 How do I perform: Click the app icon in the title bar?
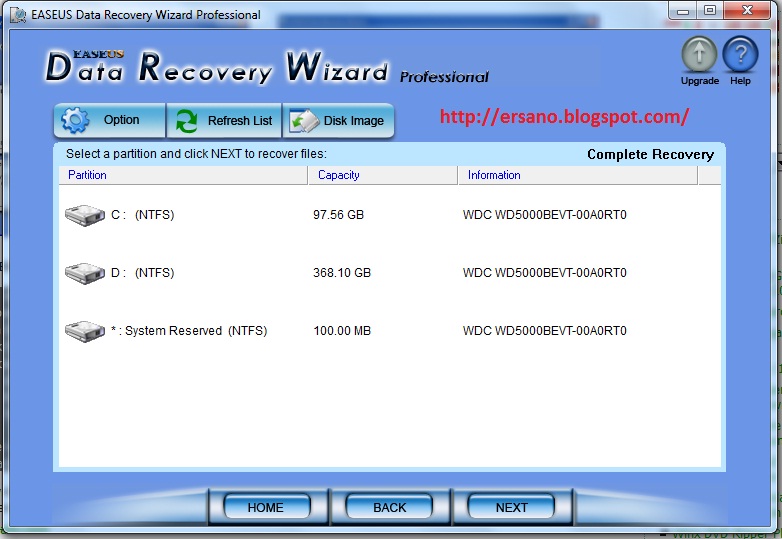pos(18,15)
